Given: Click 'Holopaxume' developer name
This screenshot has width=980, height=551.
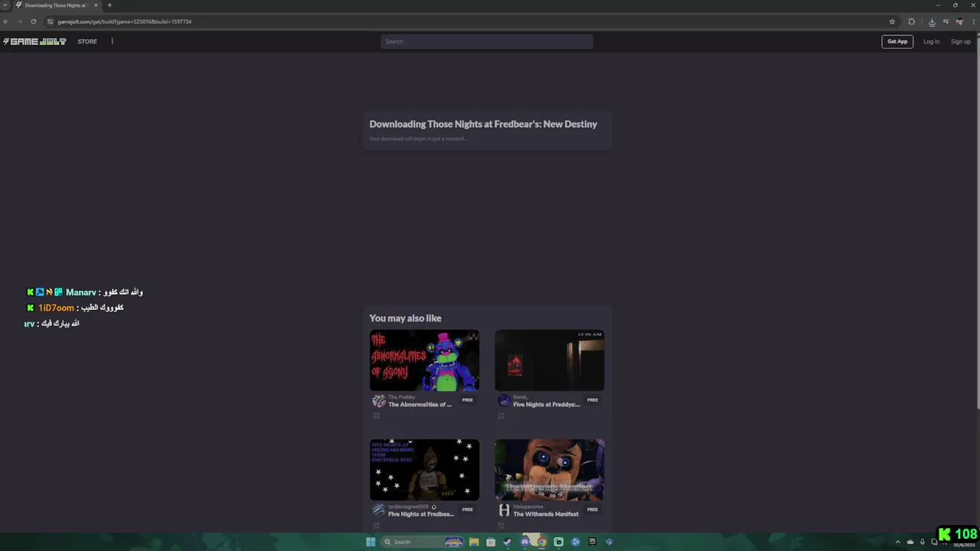Looking at the screenshot, I should [x=528, y=507].
